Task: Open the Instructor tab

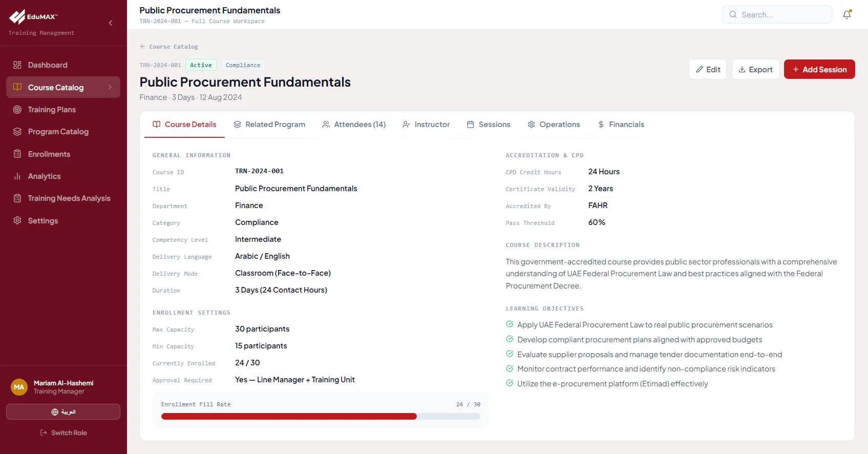Action: pyautogui.click(x=426, y=125)
